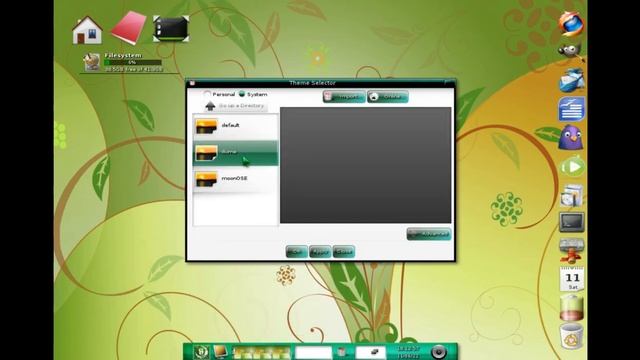The image size is (640, 360).
Task: Click the small trash icon on bottom shelf
Action: click(342, 352)
